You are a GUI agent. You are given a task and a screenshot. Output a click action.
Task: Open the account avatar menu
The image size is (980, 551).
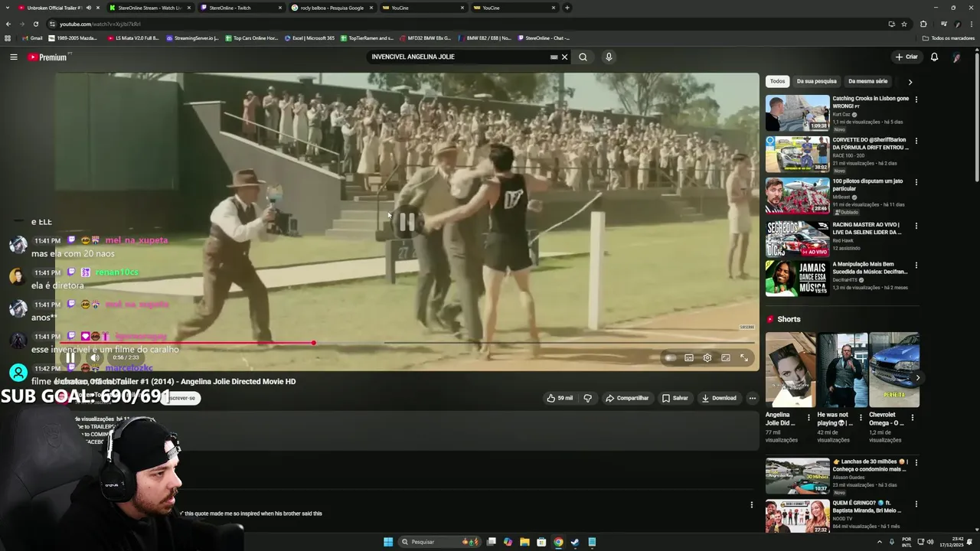[956, 57]
